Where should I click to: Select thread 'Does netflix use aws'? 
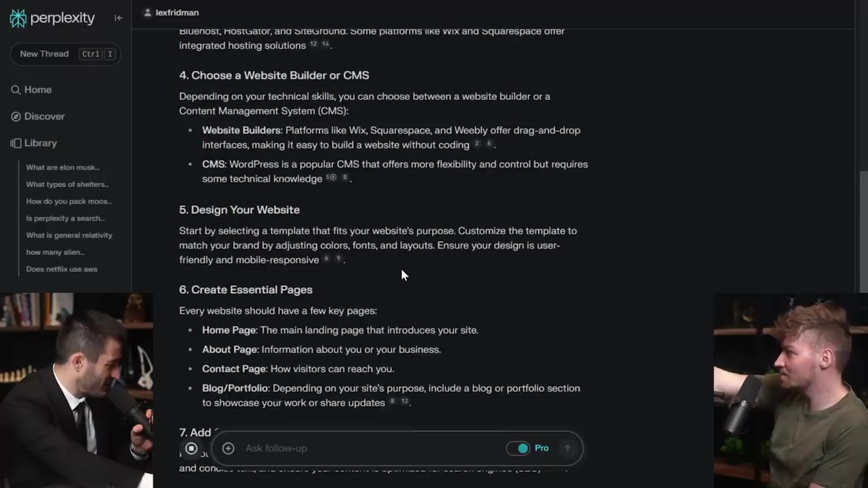click(x=62, y=269)
